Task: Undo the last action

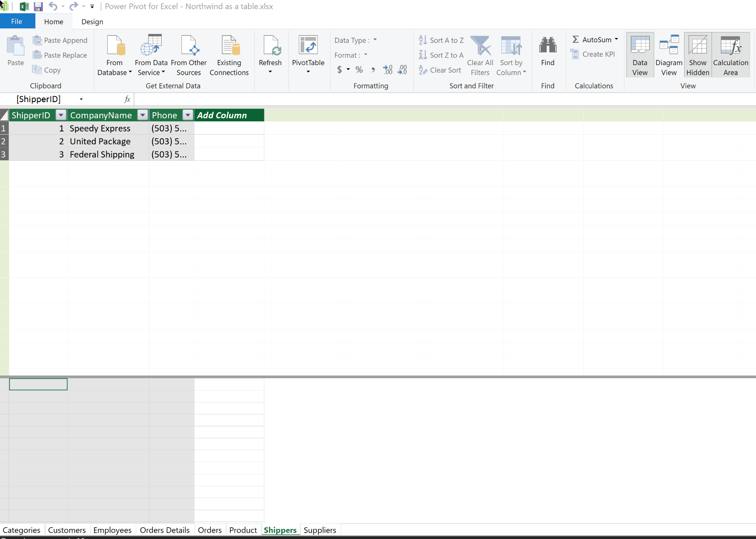Action: point(53,6)
